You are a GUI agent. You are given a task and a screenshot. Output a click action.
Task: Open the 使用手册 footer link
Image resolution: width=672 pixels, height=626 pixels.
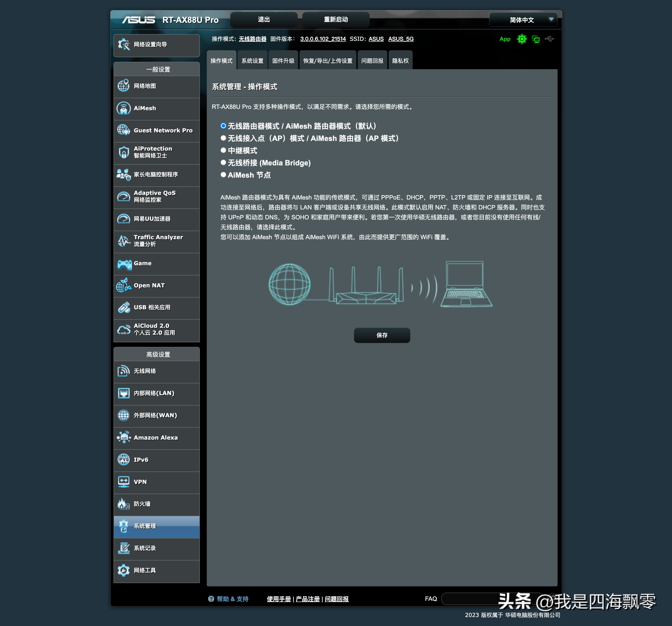click(x=279, y=599)
